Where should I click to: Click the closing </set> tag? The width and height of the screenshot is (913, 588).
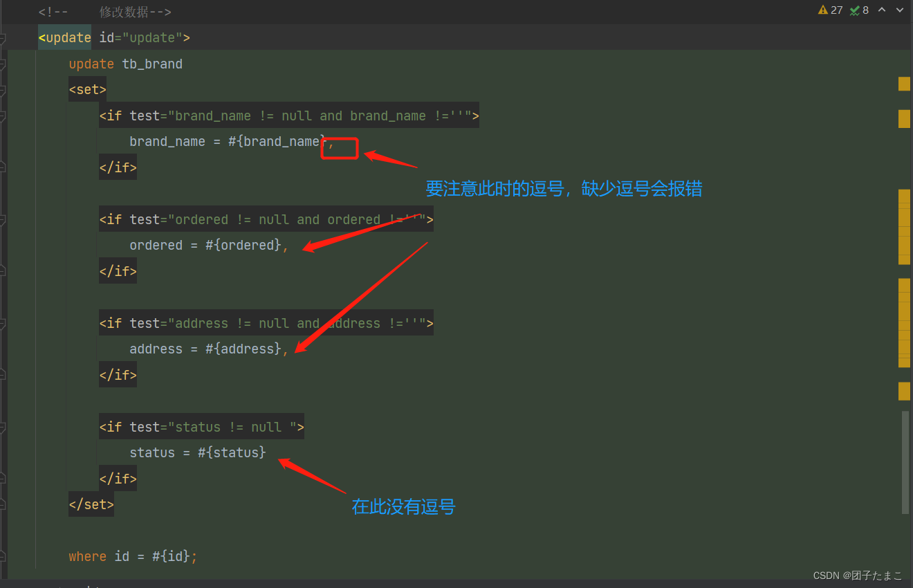point(91,504)
